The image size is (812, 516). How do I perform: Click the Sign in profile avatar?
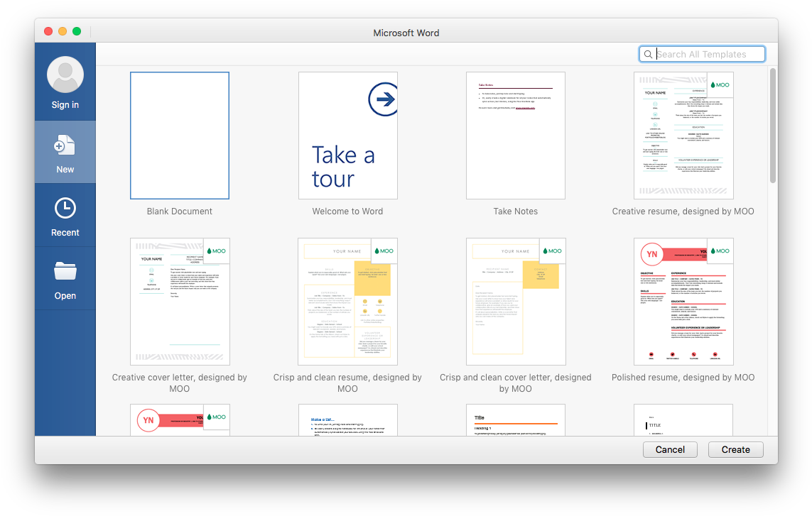click(x=65, y=75)
